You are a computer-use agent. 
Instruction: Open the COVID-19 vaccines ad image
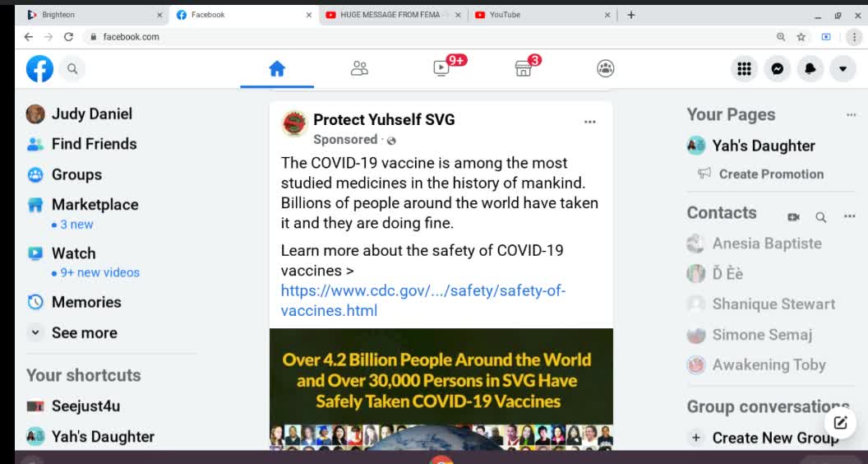[x=441, y=389]
